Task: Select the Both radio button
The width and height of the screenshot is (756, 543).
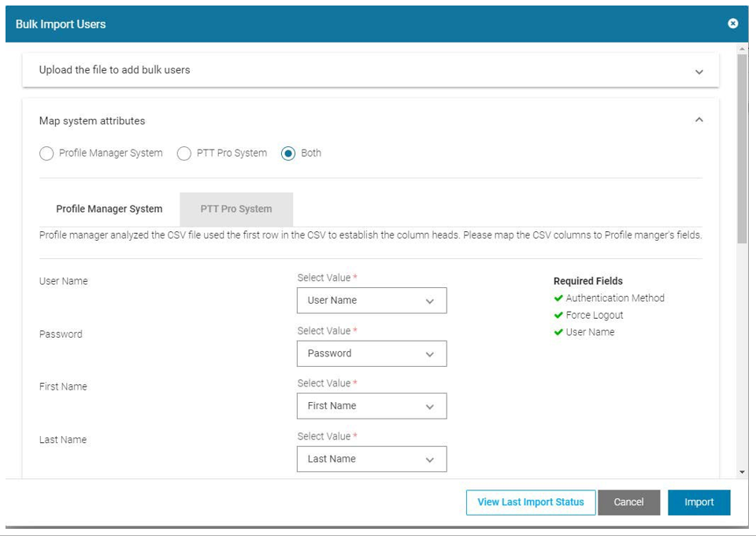Action: tap(288, 153)
